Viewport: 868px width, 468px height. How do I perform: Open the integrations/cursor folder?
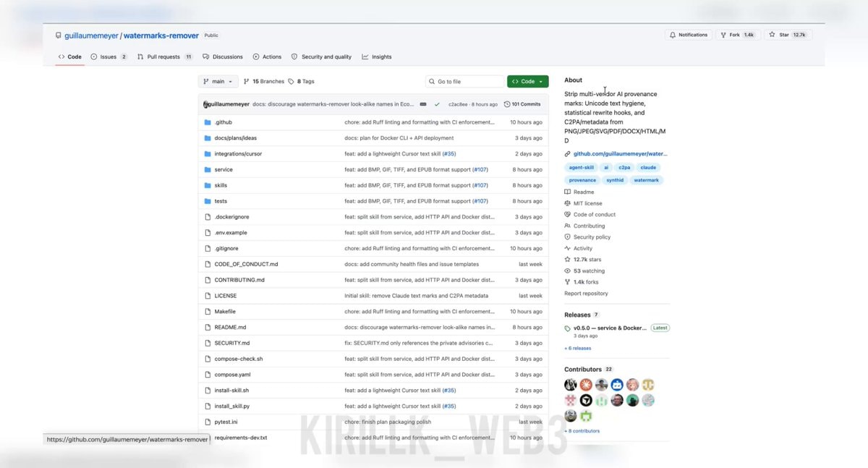coord(238,154)
